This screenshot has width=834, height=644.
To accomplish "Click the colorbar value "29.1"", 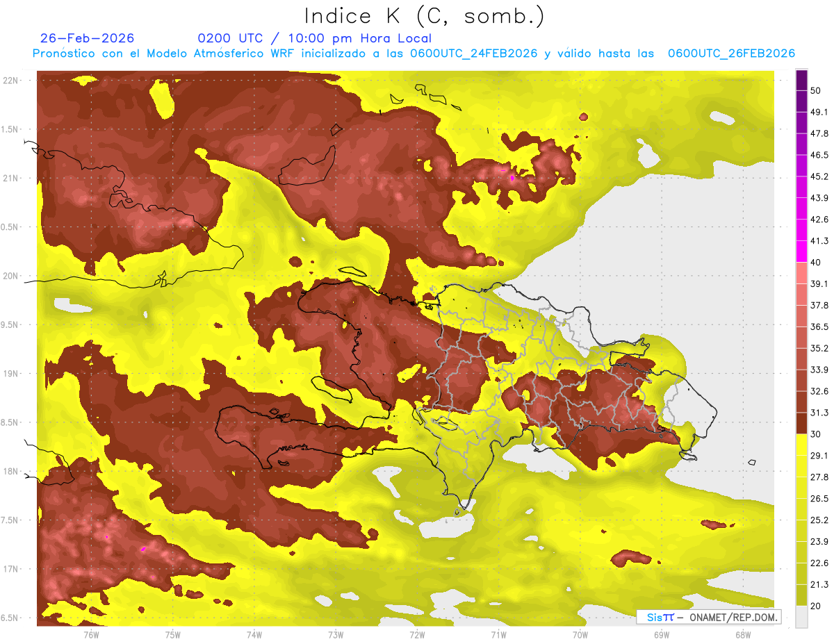I will point(819,456).
